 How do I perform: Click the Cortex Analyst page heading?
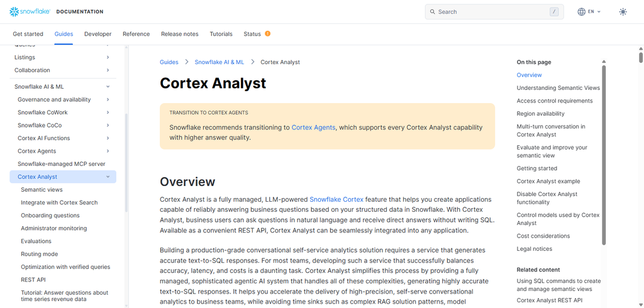[x=213, y=83]
